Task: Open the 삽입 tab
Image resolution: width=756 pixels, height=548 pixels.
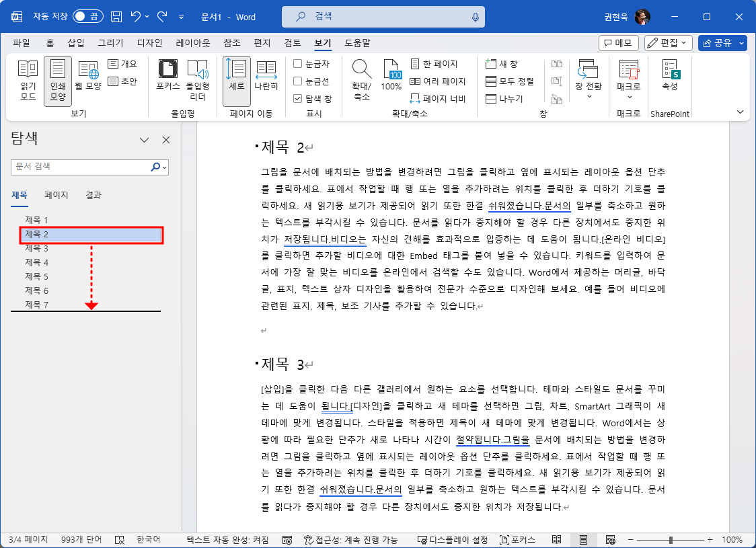Action: (x=76, y=43)
